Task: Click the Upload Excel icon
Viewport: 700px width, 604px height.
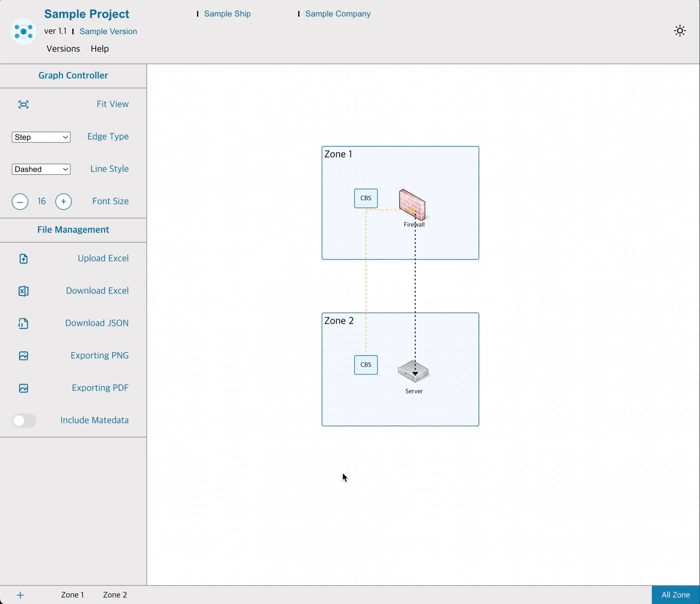Action: (24, 259)
